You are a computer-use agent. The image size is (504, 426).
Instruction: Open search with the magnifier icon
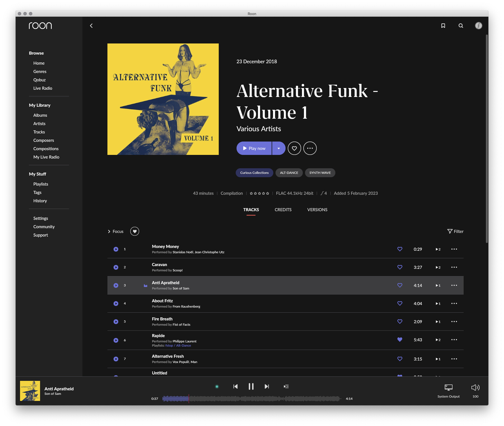pos(461,26)
